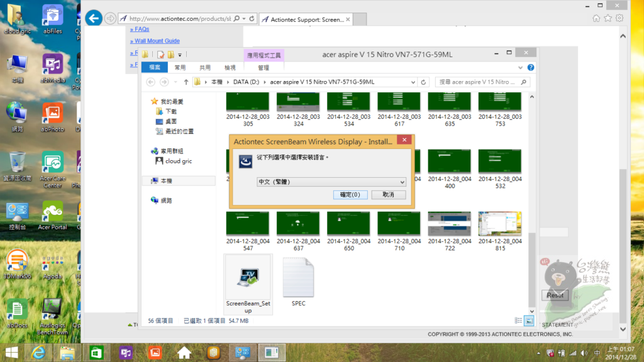Select thumbnail 2014-12-28_004815

500,231
